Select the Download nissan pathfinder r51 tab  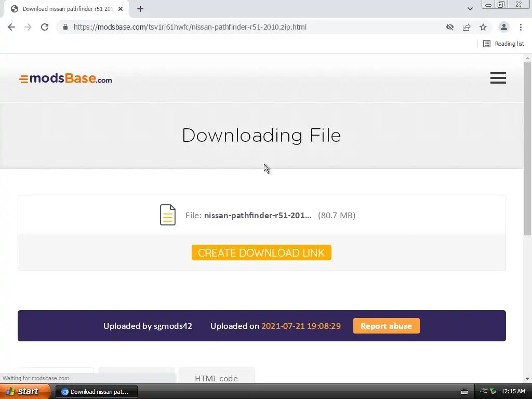(x=67, y=9)
